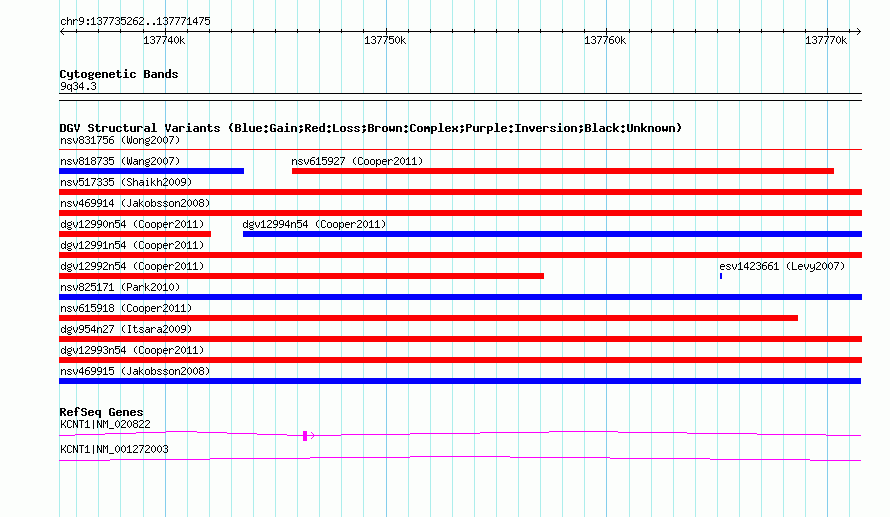This screenshot has width=890, height=517.
Task: Open variant dgv12990n54 (Cooper2011) label
Action: tap(132, 224)
